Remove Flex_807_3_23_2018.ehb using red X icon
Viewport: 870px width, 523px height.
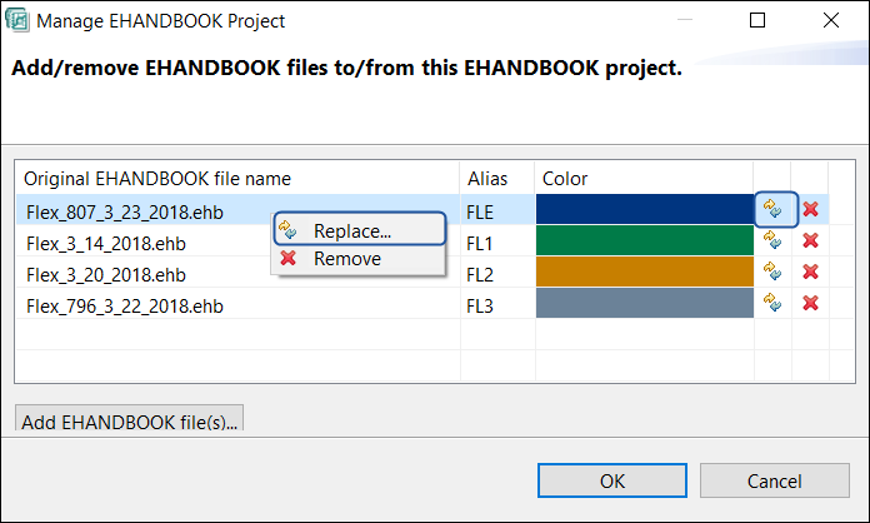click(x=811, y=209)
